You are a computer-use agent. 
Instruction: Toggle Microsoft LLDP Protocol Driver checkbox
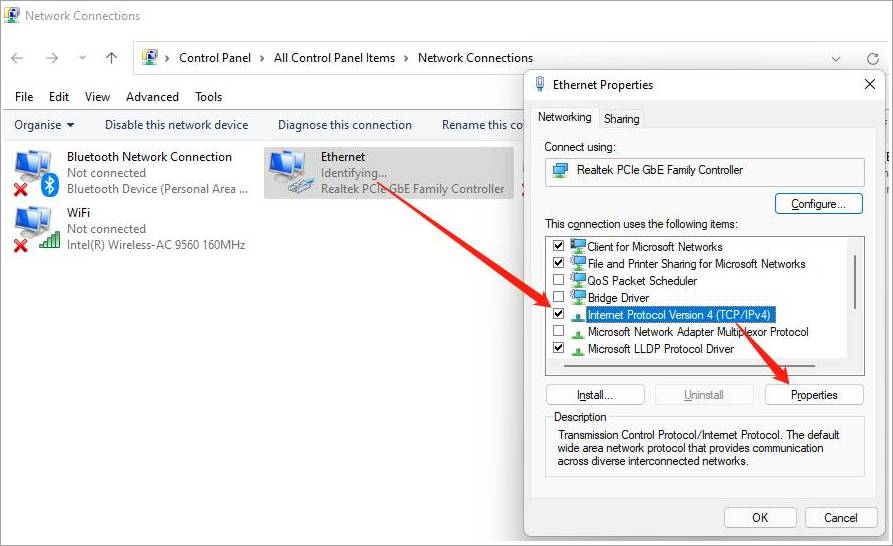coord(558,347)
